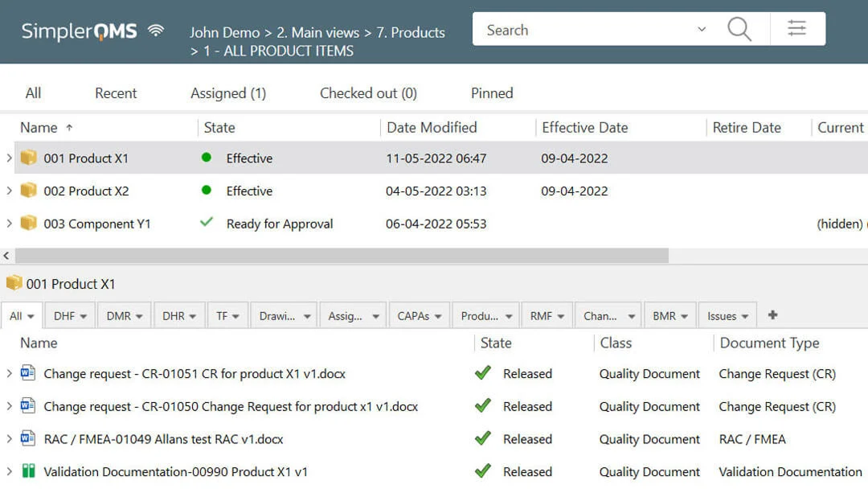Switch to the Checked out tab
The image size is (868, 489).
(x=367, y=92)
